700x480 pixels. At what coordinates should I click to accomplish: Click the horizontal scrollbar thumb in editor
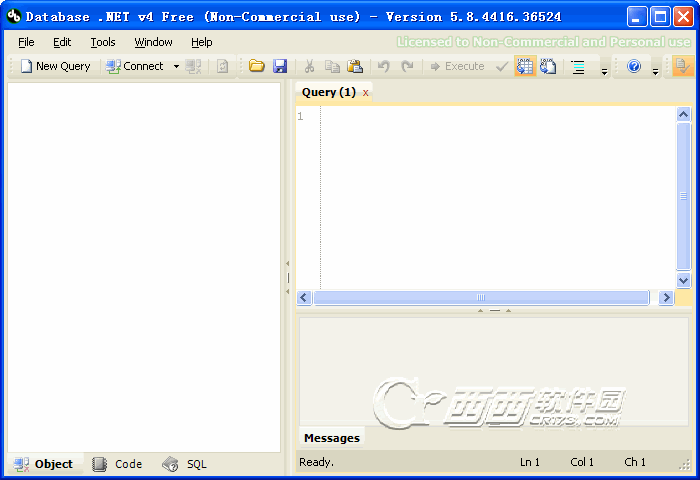[x=481, y=298]
